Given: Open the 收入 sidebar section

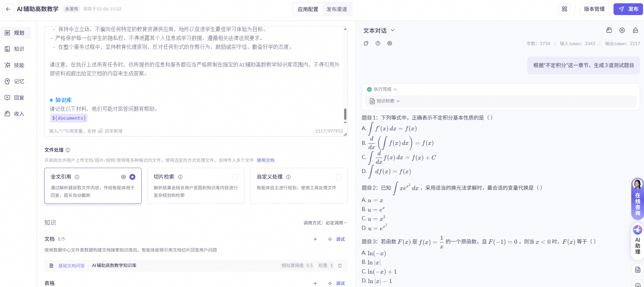Looking at the screenshot, I should [15, 114].
